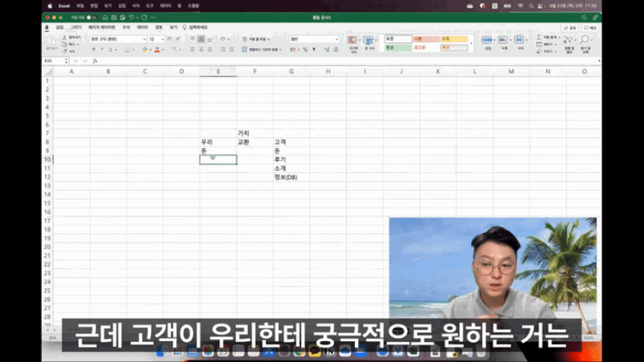644x362 pixels.
Task: Click the insert function fx icon
Action: 94,61
